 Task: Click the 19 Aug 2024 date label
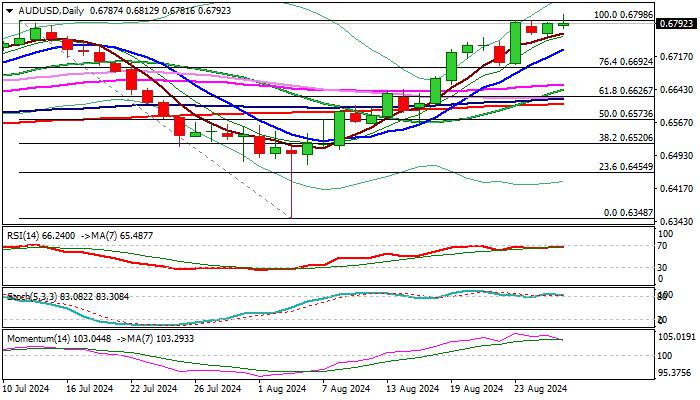click(x=475, y=388)
